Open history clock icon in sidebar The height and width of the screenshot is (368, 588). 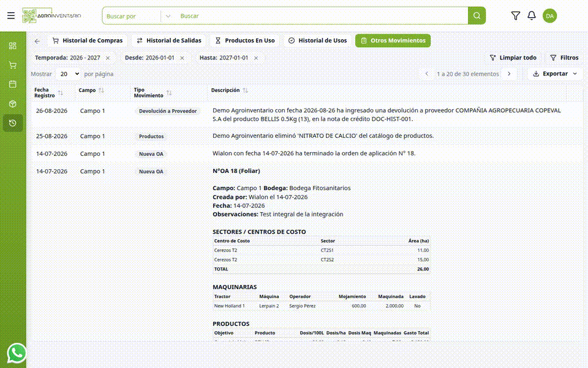(13, 123)
